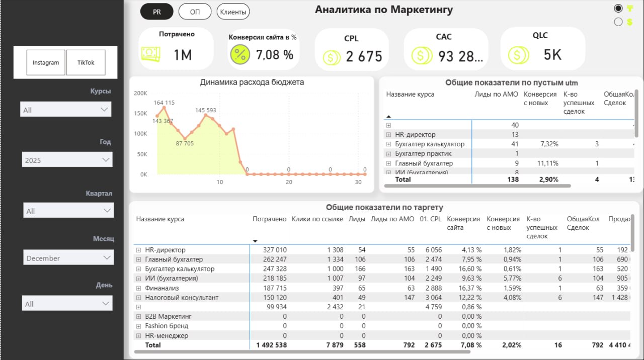Expand the Налоговый консультант row

138,298
